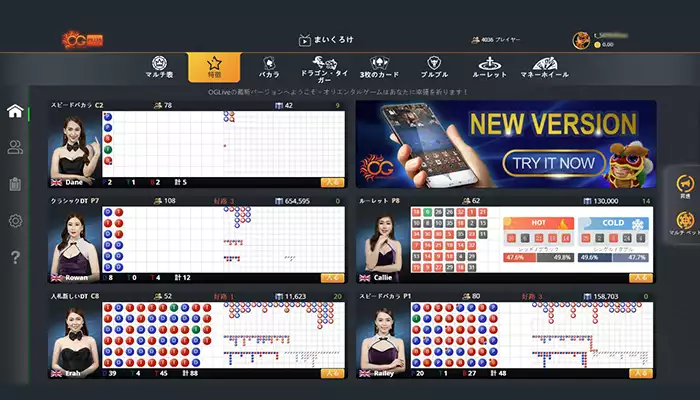Select the ルーレット tab

[x=490, y=67]
